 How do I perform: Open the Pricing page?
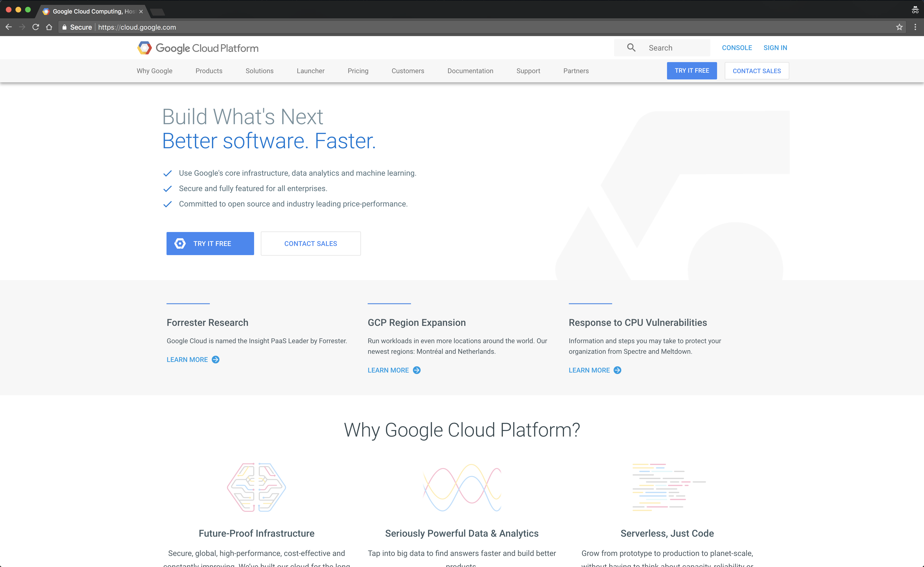pyautogui.click(x=358, y=71)
